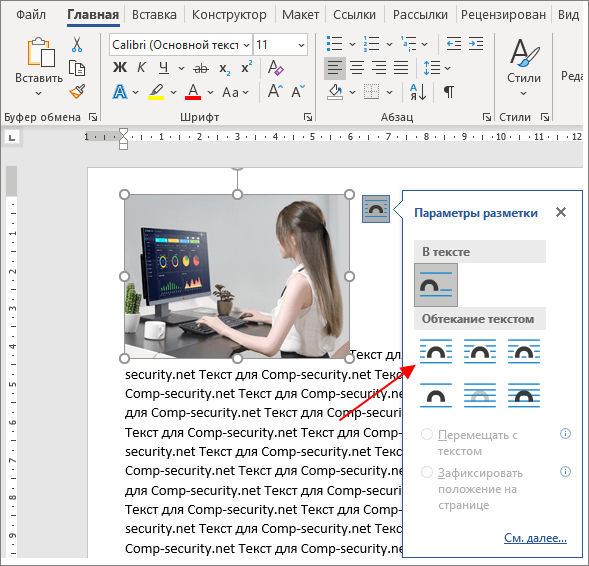Click the Cut scissors icon
This screenshot has width=589, height=566.
coord(77,44)
